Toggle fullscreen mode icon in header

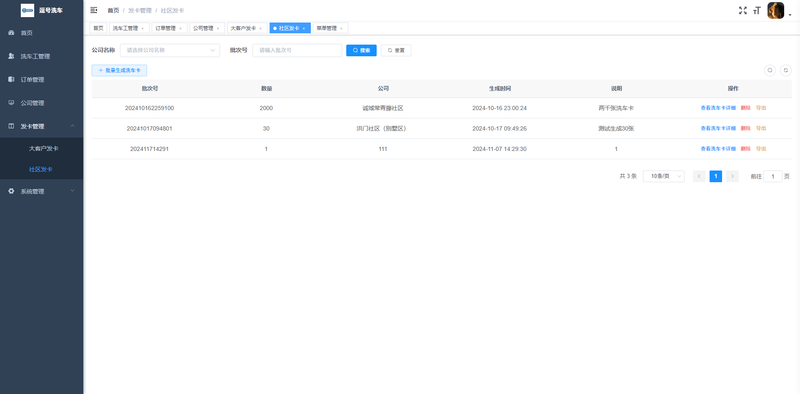[x=743, y=10]
